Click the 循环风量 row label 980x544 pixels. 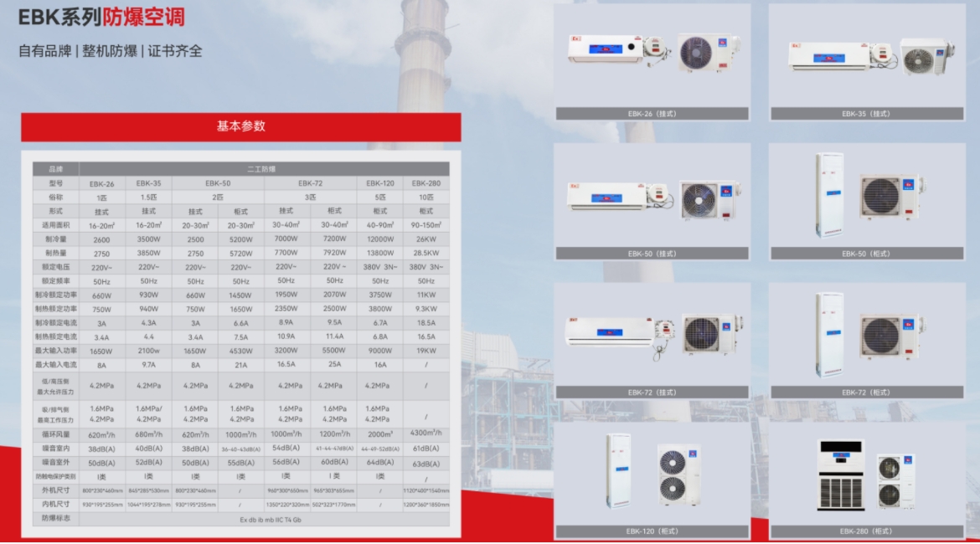pos(56,434)
